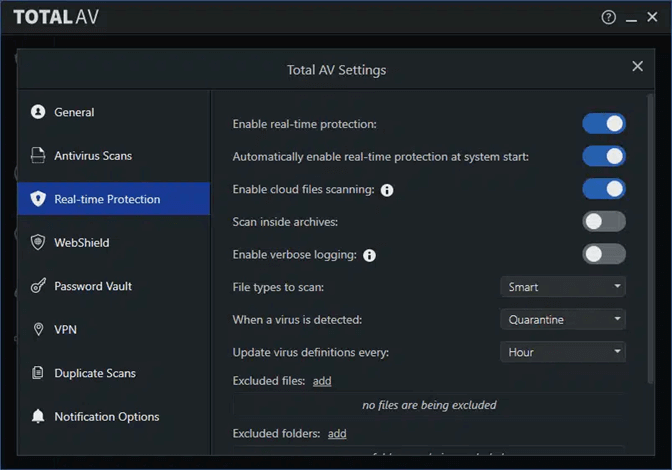
Task: Open the File types to scan dropdown
Action: pos(562,287)
